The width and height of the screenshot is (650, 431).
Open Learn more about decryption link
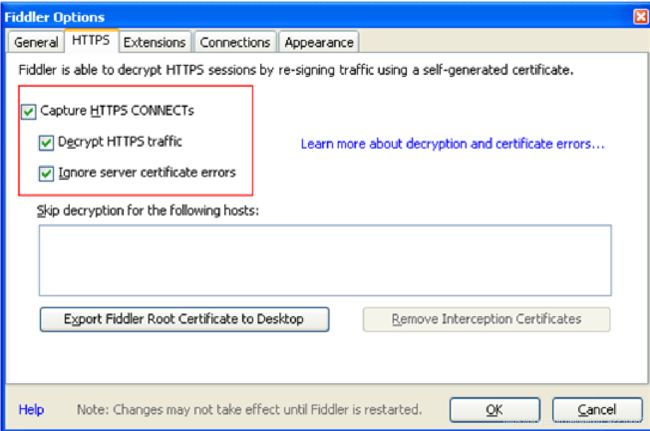452,144
